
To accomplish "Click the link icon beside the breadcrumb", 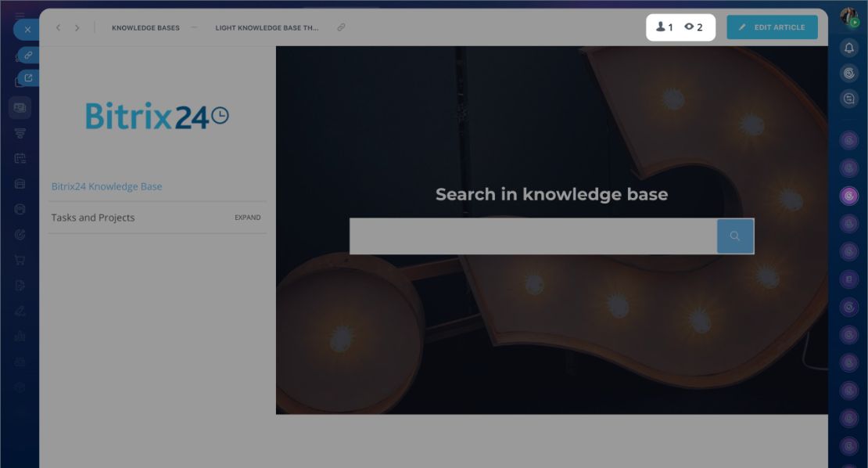I will (x=341, y=27).
